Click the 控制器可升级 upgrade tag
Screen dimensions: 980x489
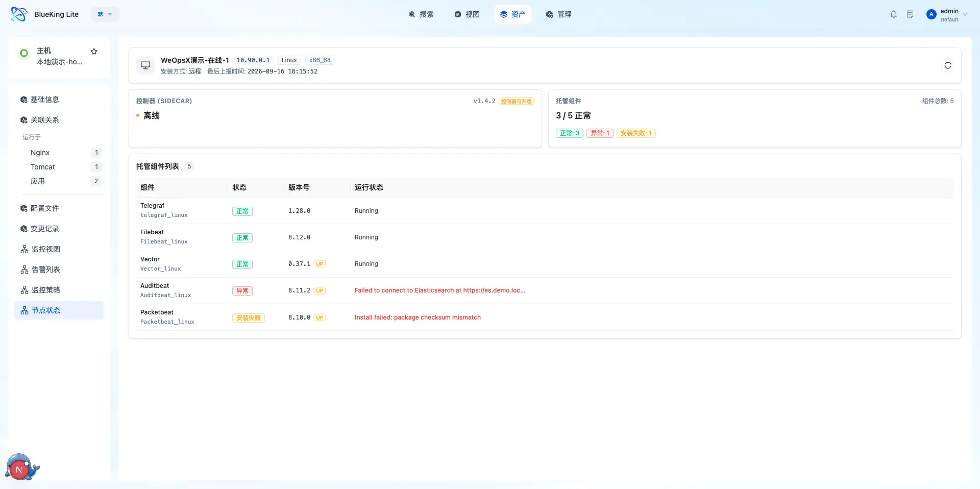[516, 101]
